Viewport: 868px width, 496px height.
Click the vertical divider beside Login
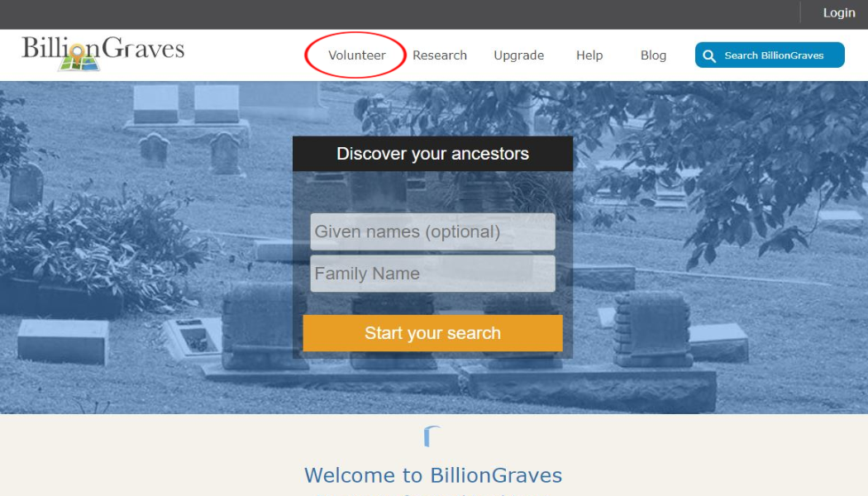point(800,12)
